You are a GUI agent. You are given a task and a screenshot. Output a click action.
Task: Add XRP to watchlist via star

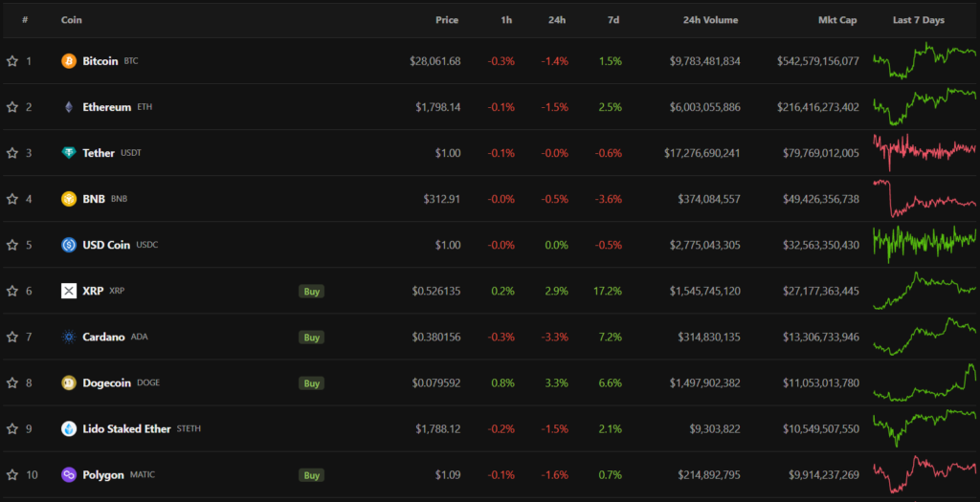[11, 291]
